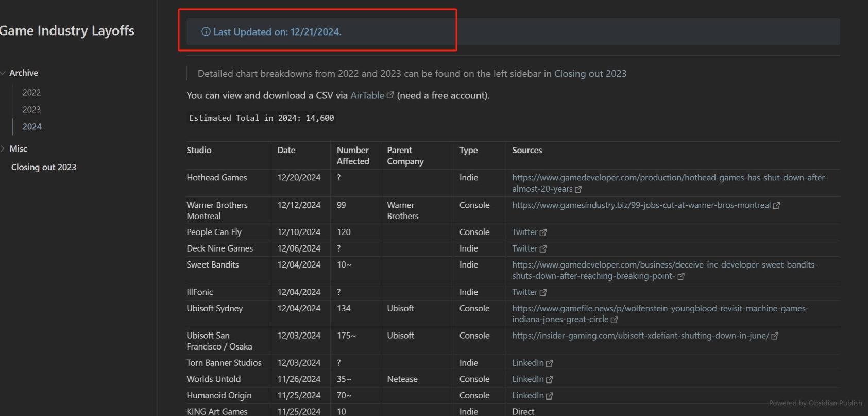Expand the Misc section chevron

tap(3, 148)
